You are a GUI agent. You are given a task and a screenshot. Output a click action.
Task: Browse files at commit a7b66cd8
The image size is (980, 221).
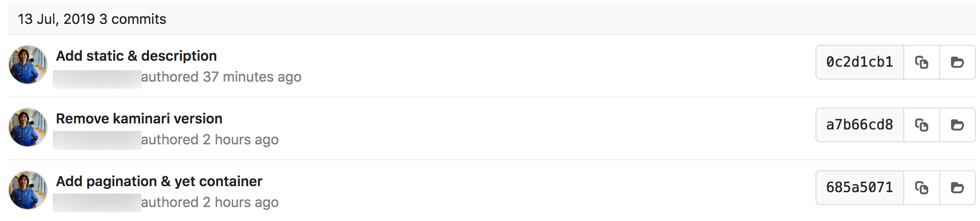point(957,125)
